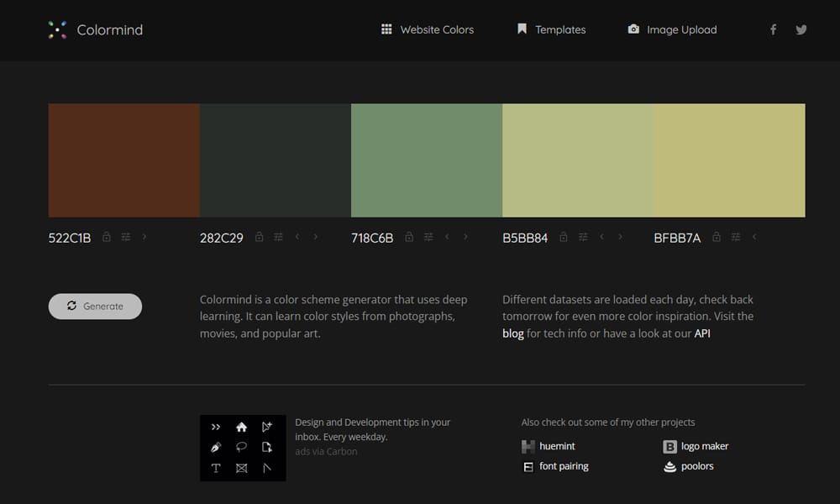Lock the 522C1B color
Image resolution: width=840 pixels, height=504 pixels.
(107, 237)
